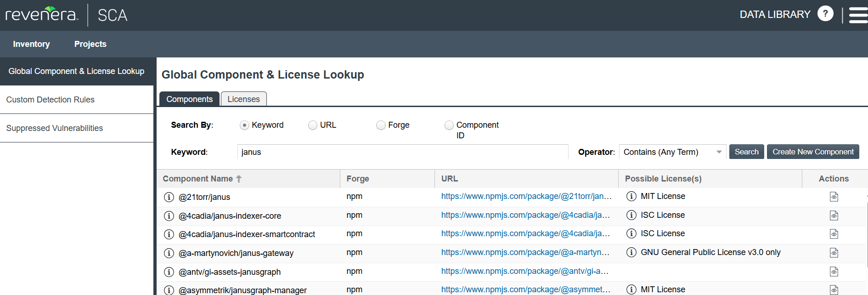Click info icon beside @21torr/janus component
Image resolution: width=868 pixels, height=295 pixels.
point(169,197)
